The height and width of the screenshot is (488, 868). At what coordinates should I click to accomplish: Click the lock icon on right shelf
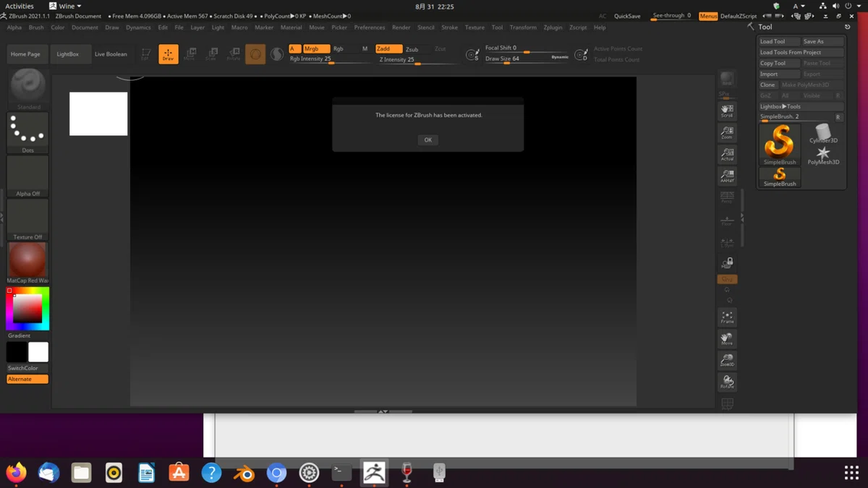[x=727, y=263]
